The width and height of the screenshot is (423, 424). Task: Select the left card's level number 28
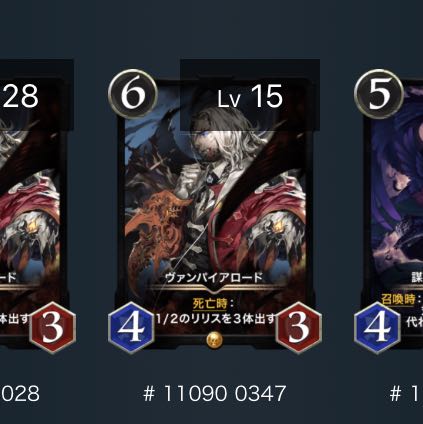pyautogui.click(x=20, y=96)
